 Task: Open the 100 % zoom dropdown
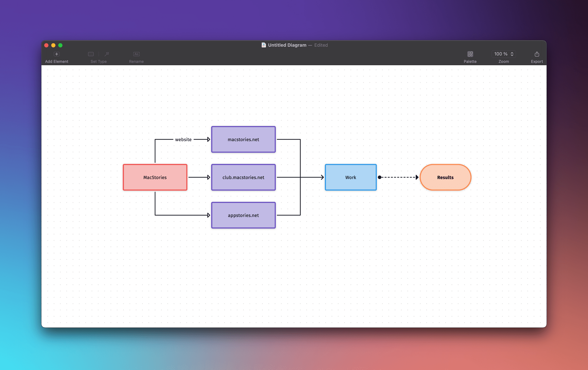(x=504, y=54)
